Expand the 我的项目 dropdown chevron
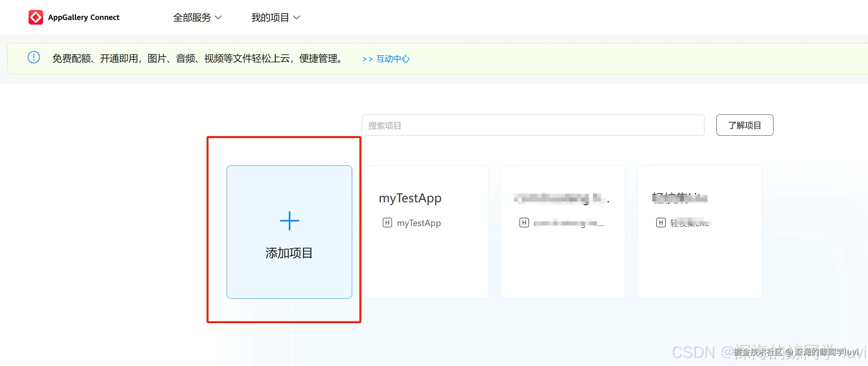 296,17
